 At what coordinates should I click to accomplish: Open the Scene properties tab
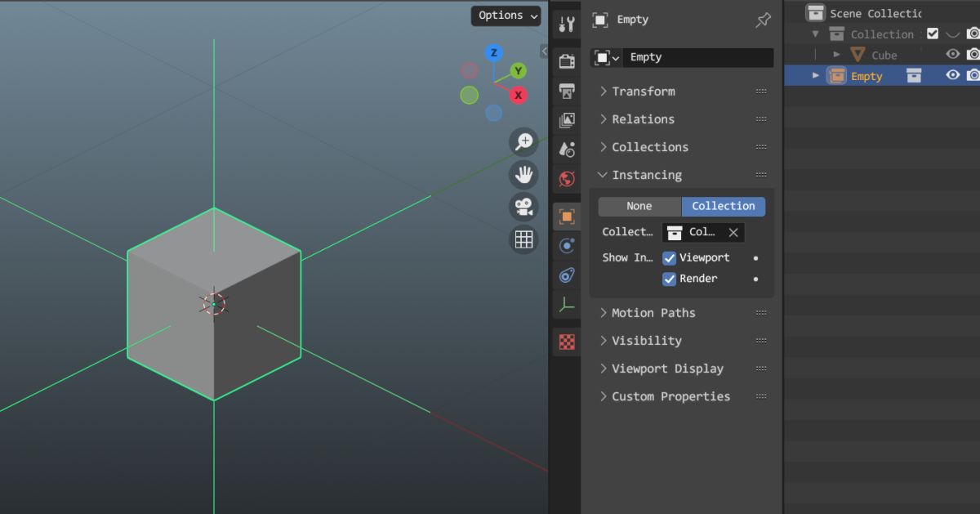point(567,150)
